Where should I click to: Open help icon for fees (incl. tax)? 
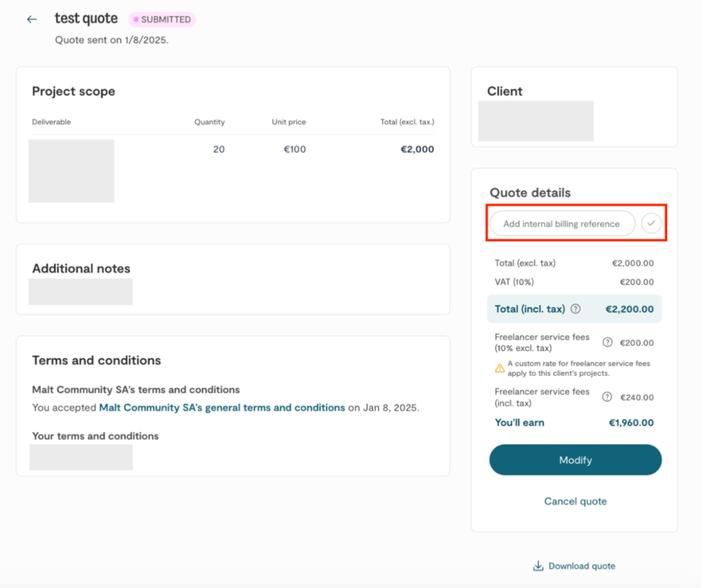pos(607,397)
